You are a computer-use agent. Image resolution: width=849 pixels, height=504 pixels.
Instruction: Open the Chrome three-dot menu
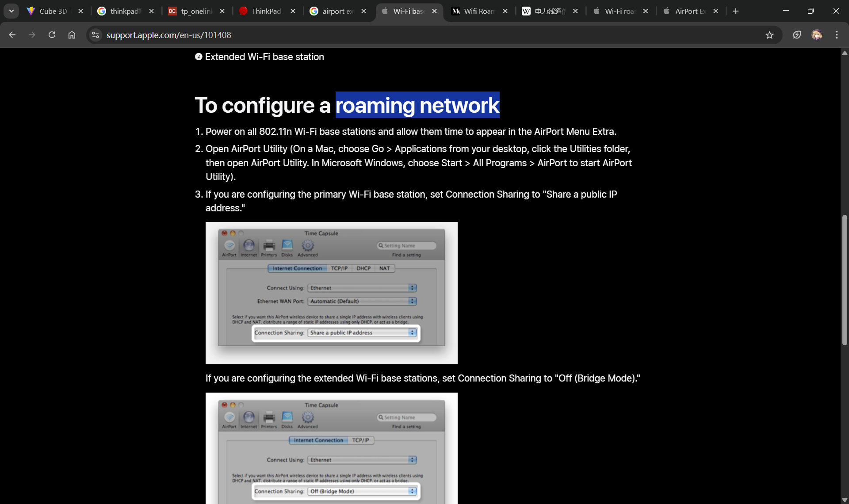837,35
